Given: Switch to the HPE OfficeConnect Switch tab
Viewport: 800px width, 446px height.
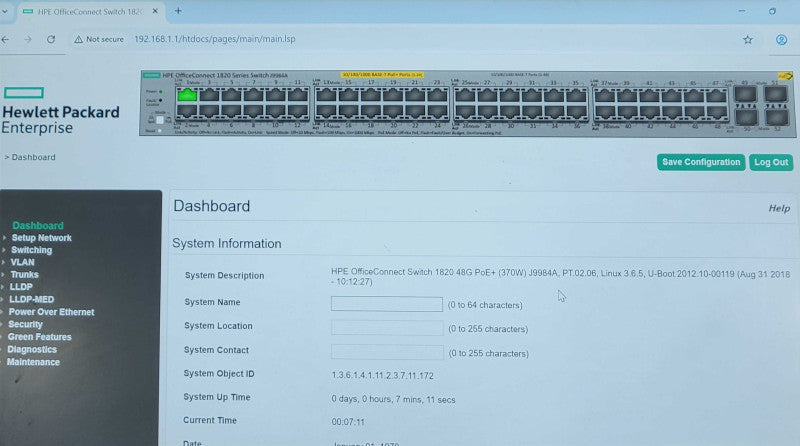Looking at the screenshot, I should pos(90,11).
